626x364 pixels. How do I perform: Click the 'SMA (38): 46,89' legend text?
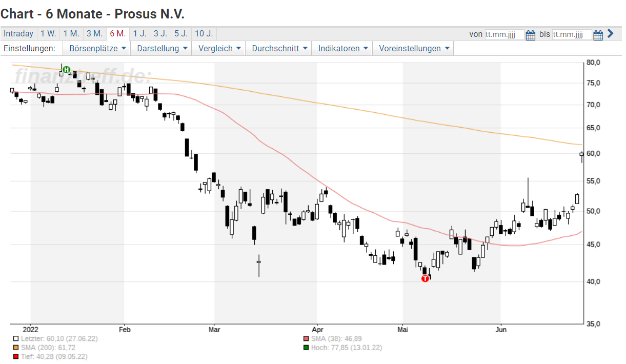coord(336,339)
